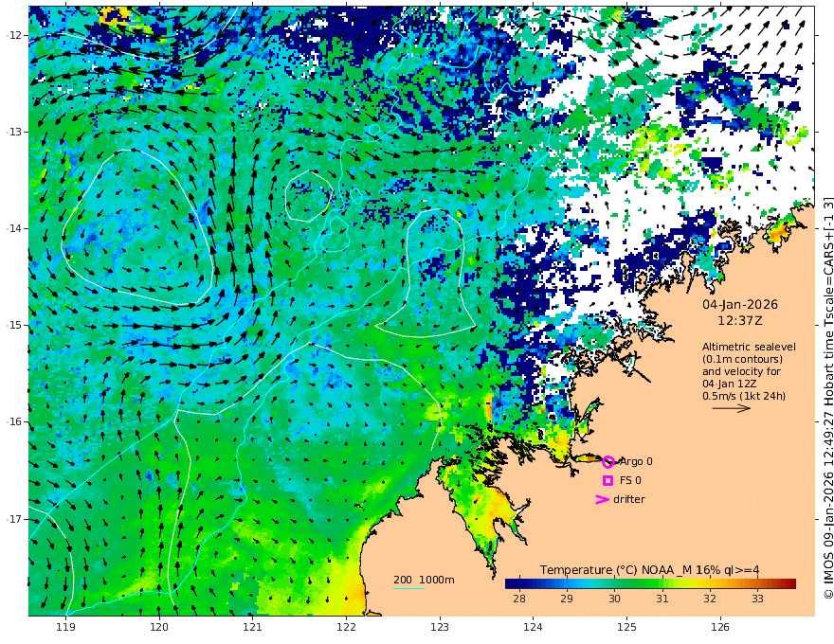Select the 'drifter' legend label

628,499
